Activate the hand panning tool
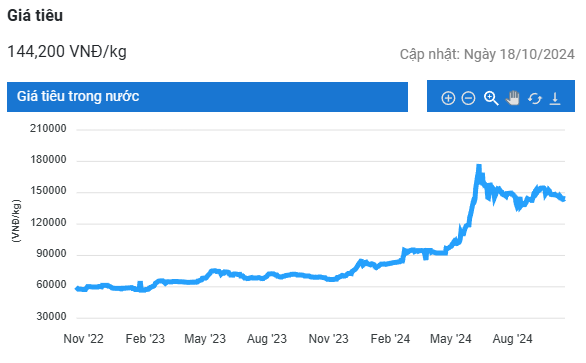Screen dimensions: 586x363 [x=513, y=98]
